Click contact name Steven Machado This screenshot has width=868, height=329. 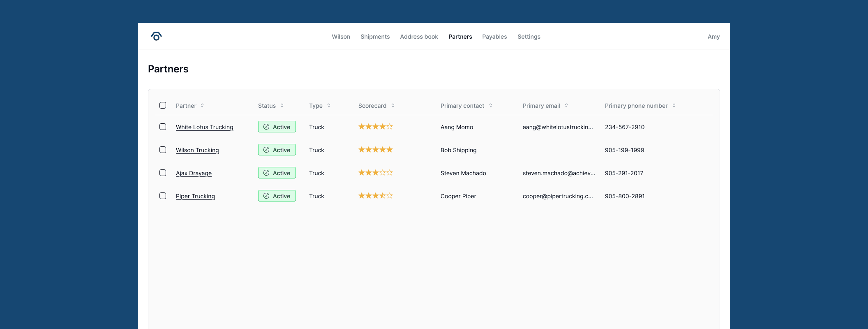(463, 173)
